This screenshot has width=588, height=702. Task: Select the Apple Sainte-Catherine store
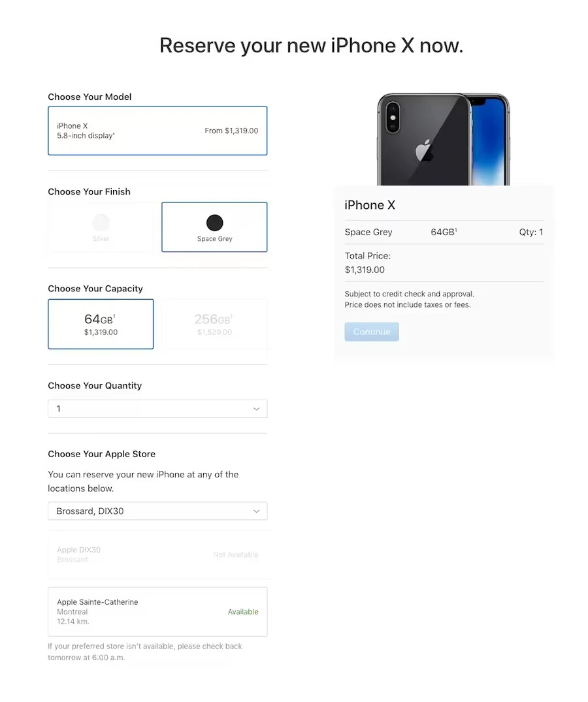(157, 612)
